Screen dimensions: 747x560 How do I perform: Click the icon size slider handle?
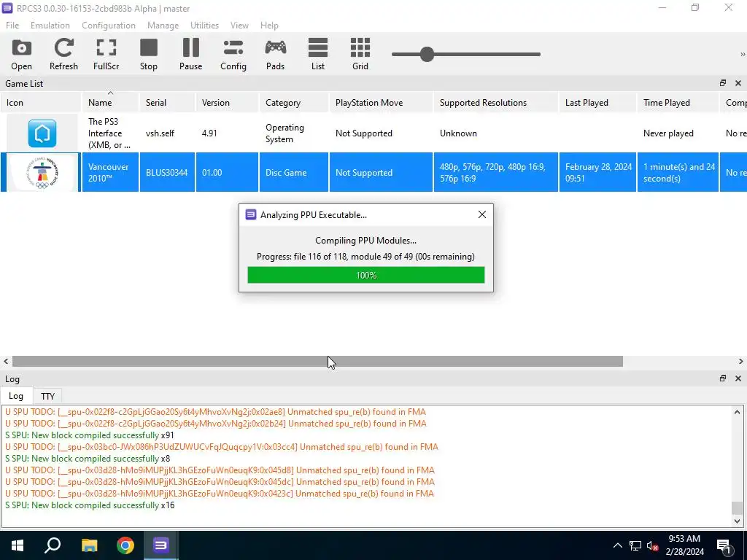tap(427, 54)
